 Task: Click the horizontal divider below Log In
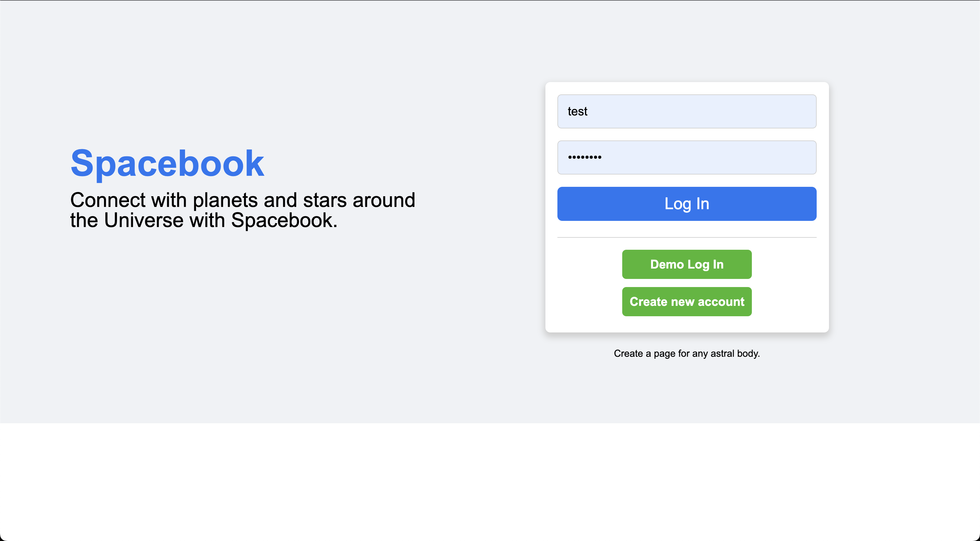[687, 237]
